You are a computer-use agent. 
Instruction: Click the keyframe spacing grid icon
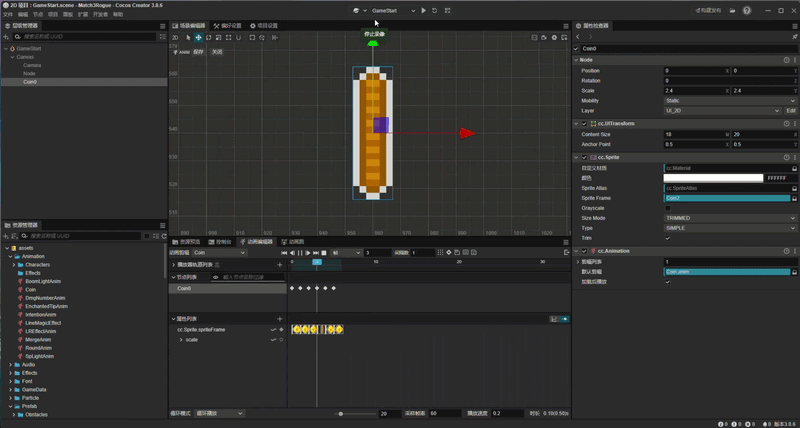click(x=441, y=253)
